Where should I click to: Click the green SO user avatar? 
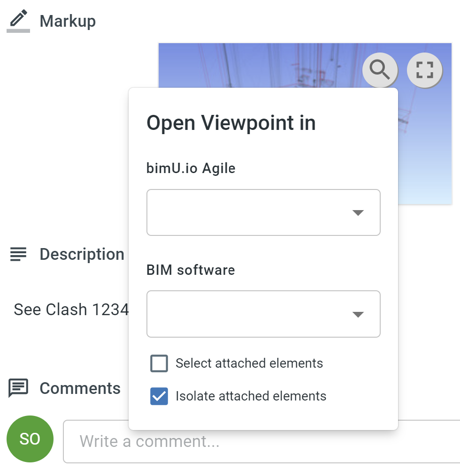(30, 438)
